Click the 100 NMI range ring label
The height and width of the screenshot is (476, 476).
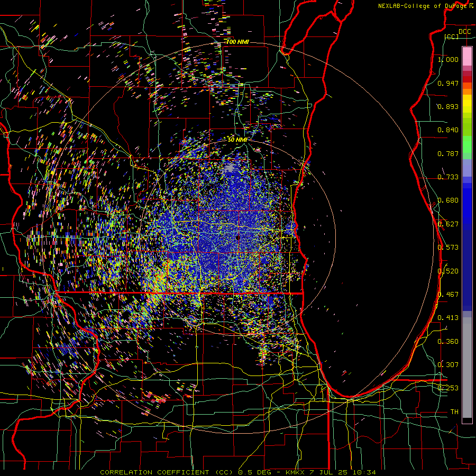237,42
